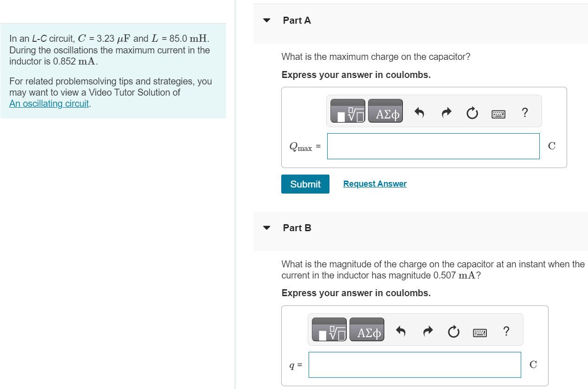Open Greek symbols button in Part A
This screenshot has height=389, width=588.
coord(386,111)
